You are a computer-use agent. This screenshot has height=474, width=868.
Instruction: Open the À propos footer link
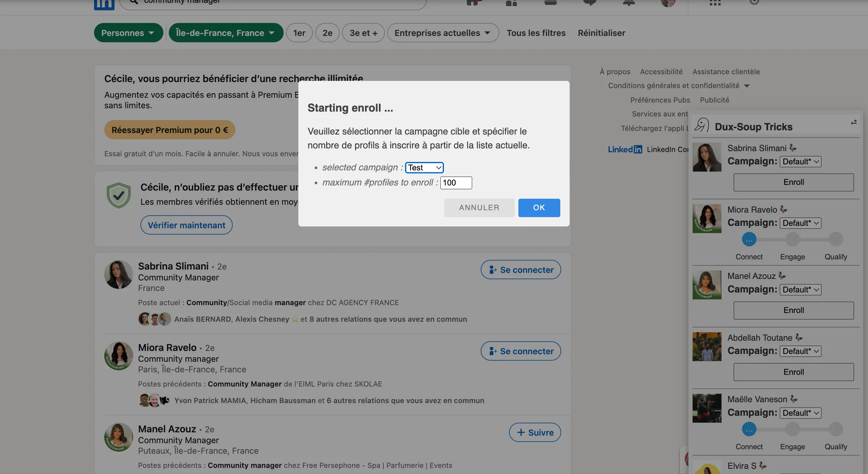[615, 72]
